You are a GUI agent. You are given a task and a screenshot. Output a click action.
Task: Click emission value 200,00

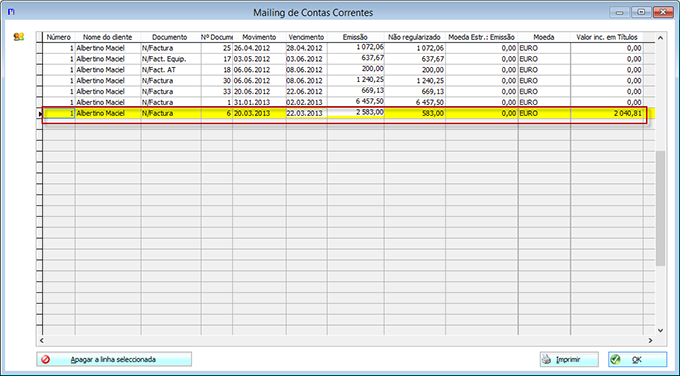(x=355, y=69)
